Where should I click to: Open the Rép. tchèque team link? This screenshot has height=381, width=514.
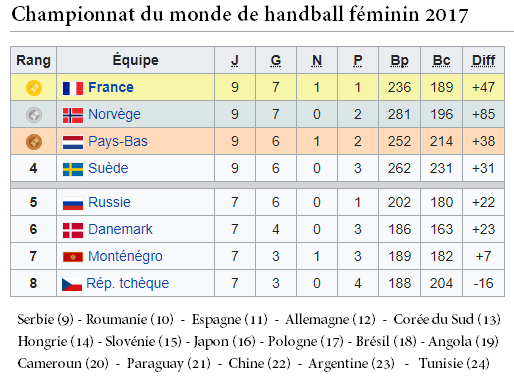[x=128, y=284]
